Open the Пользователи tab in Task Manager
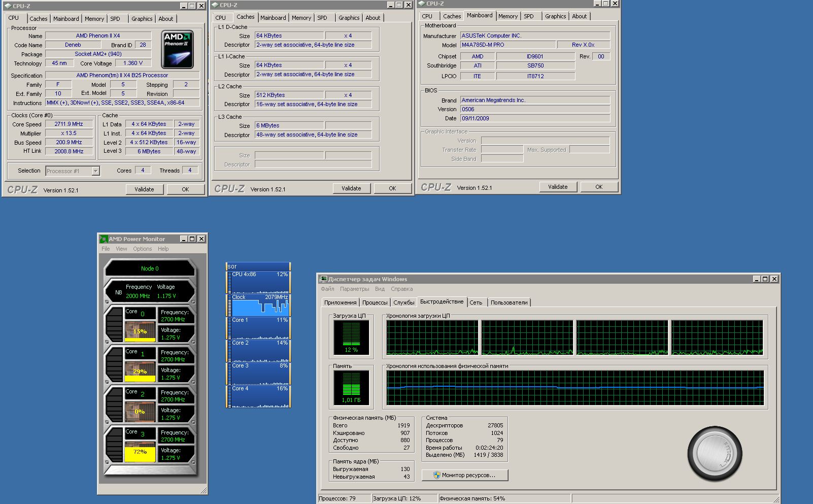Image resolution: width=813 pixels, height=504 pixels. pyautogui.click(x=509, y=303)
